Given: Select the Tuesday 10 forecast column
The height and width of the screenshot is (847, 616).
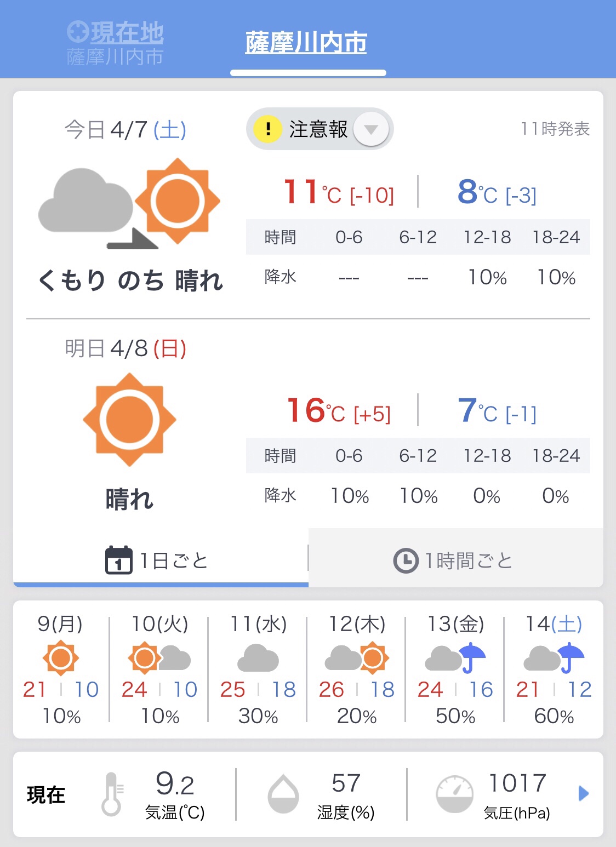Looking at the screenshot, I should tap(159, 669).
